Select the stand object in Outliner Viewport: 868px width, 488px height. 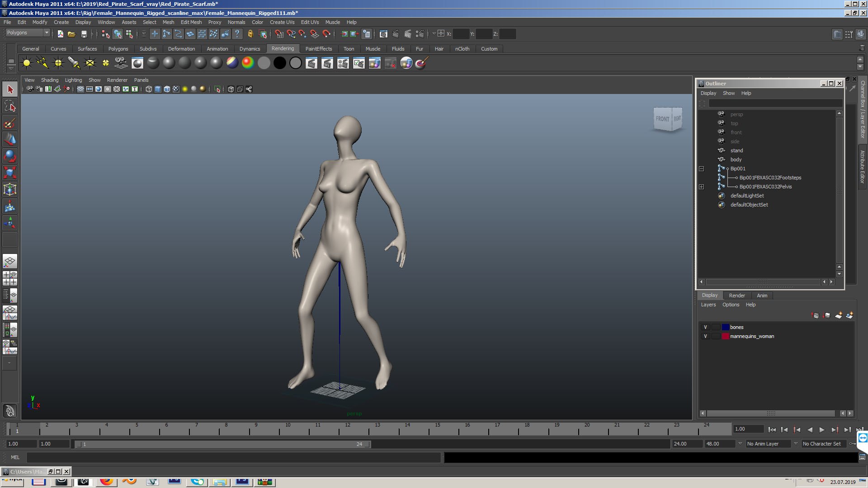pyautogui.click(x=736, y=150)
